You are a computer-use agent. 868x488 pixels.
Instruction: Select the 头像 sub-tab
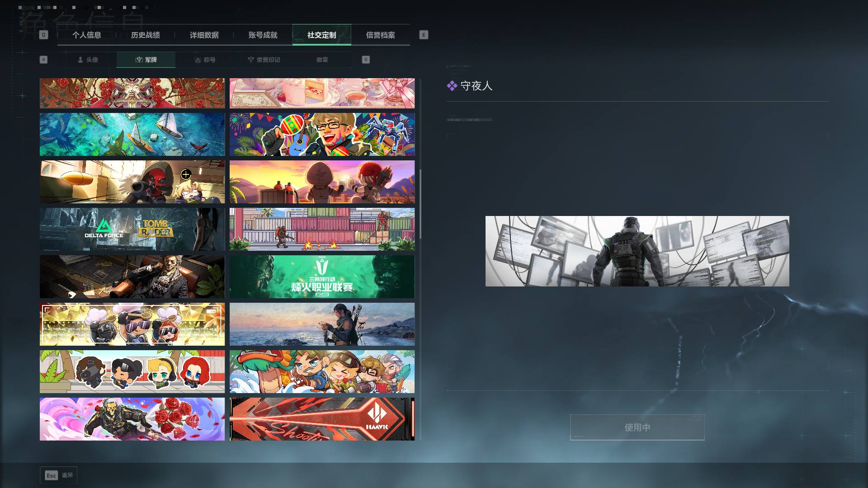pos(87,60)
